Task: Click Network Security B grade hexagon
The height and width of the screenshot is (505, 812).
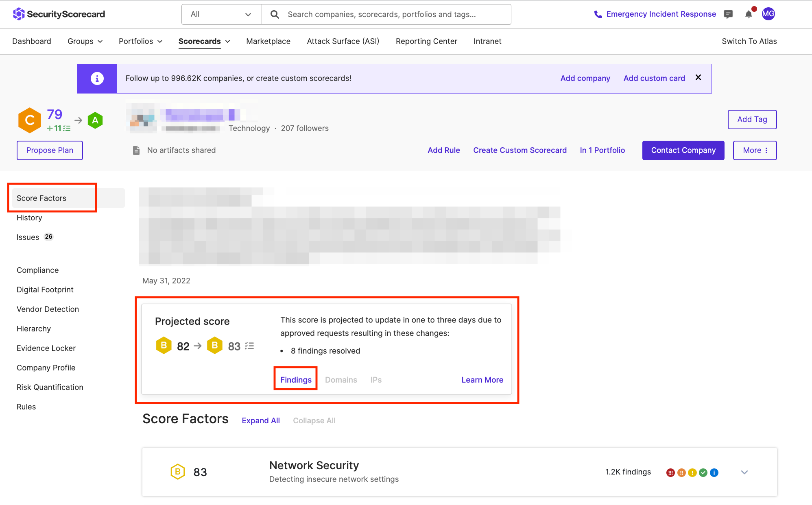Action: (x=178, y=472)
